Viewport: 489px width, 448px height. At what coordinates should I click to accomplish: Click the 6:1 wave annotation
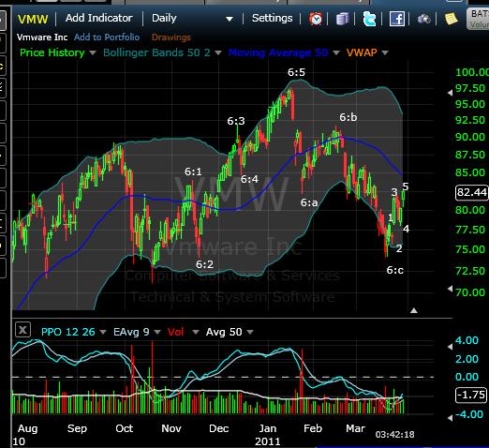193,172
